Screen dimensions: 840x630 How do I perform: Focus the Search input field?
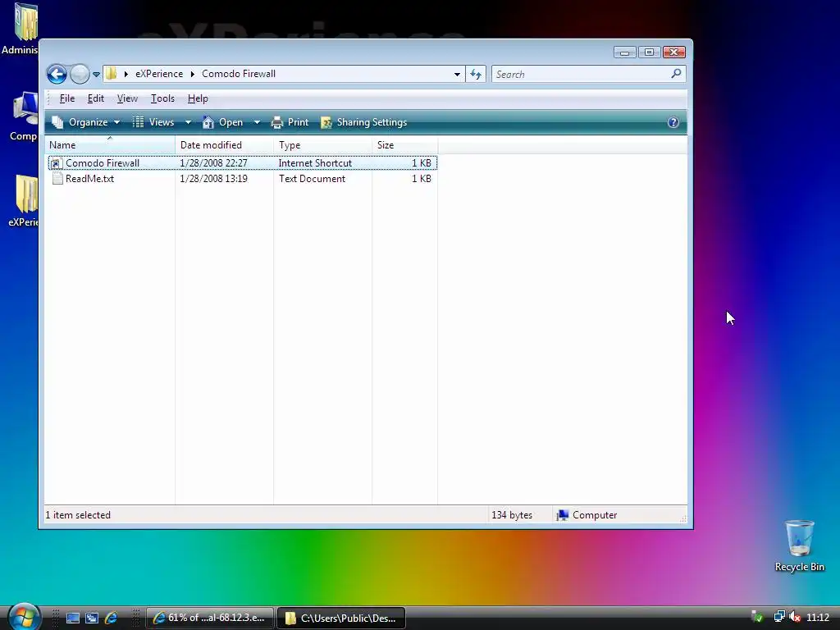[581, 75]
